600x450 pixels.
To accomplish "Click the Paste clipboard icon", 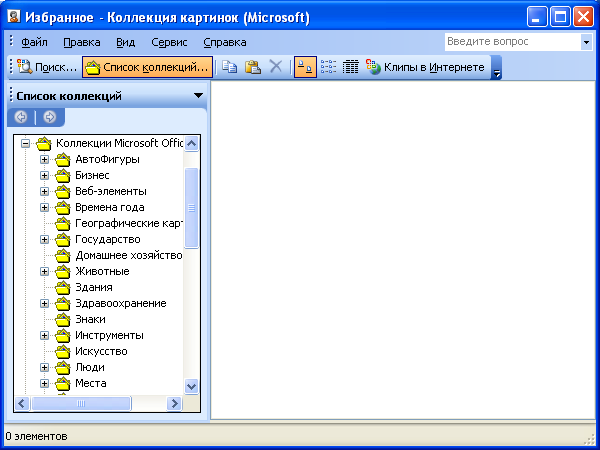I will (253, 67).
